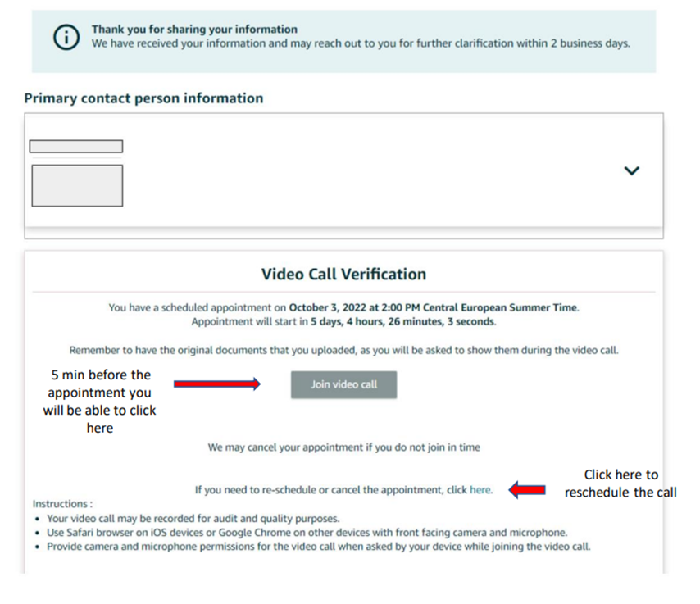Click the Video Call Verification heading
Viewport: 700px width, 604px height.
pos(343,274)
